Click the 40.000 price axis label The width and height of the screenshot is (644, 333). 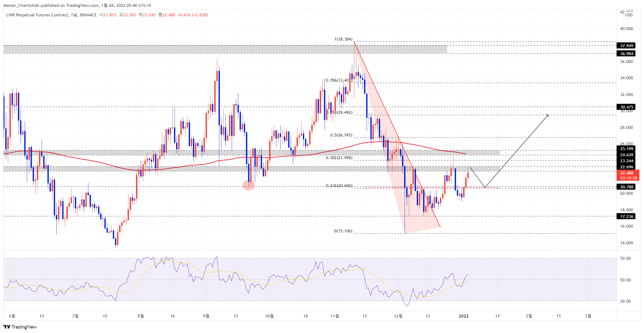click(626, 29)
